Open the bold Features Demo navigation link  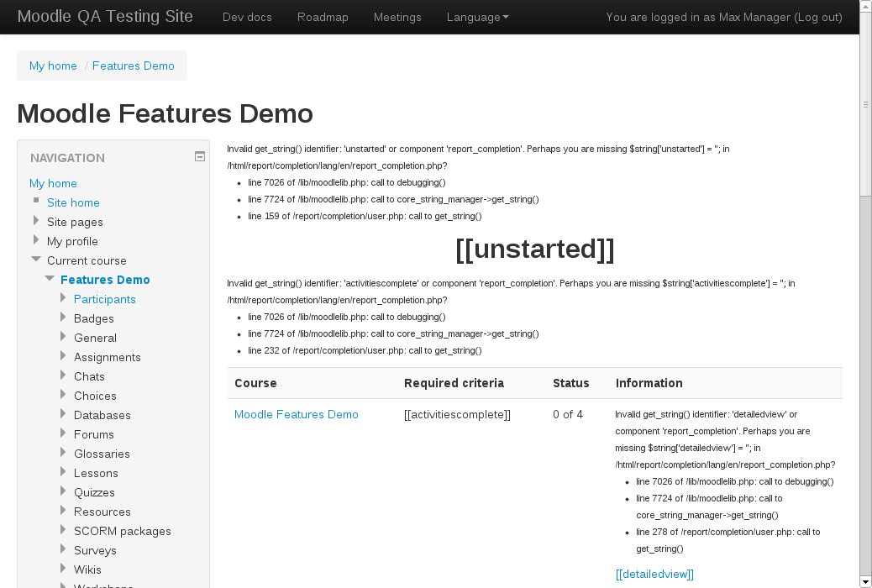[105, 280]
